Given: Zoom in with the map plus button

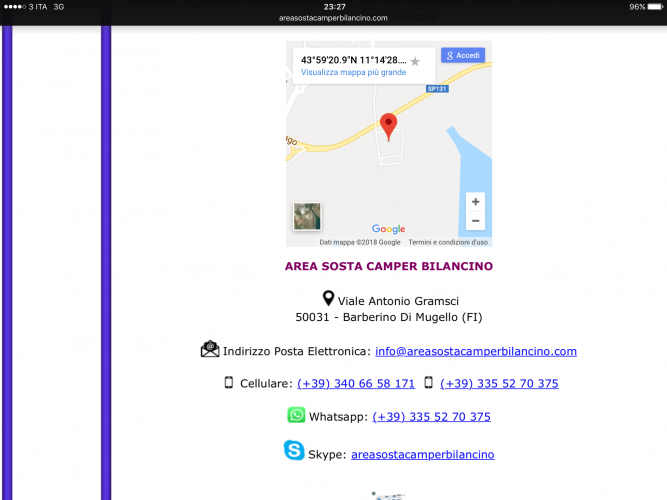Looking at the screenshot, I should click(x=475, y=201).
